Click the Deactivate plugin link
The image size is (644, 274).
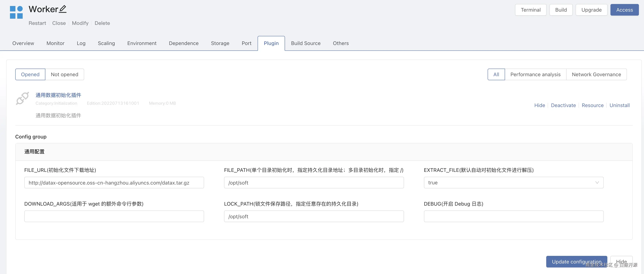(563, 105)
